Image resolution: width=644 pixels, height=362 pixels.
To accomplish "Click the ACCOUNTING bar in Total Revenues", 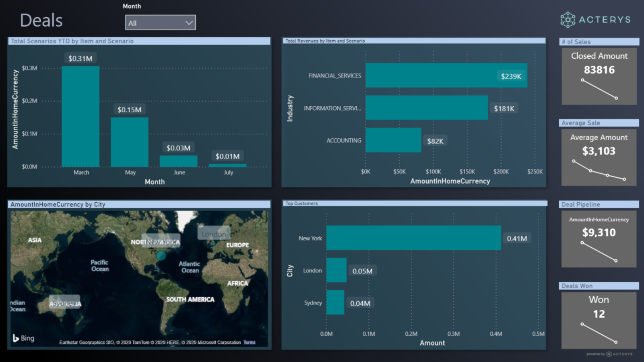I will click(x=393, y=140).
